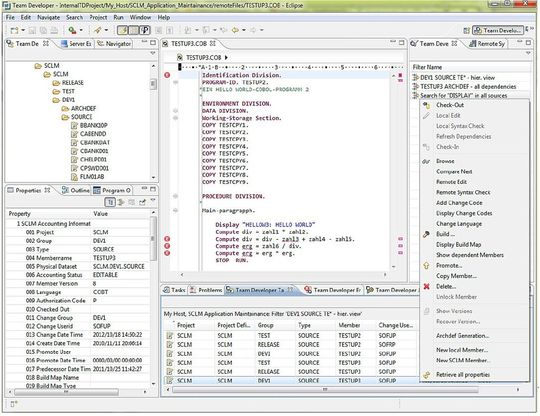This screenshot has height=416, width=540.
Task: Choose Build... from the context menu
Action: pos(445,234)
